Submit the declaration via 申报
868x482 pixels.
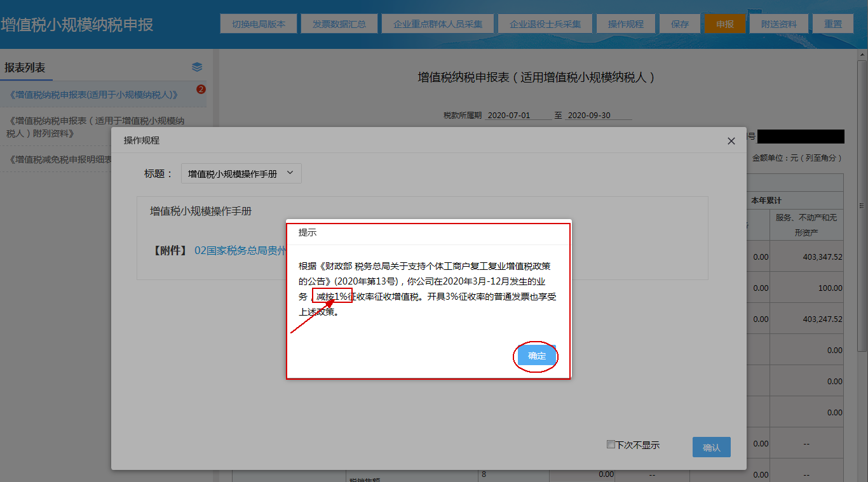click(724, 23)
